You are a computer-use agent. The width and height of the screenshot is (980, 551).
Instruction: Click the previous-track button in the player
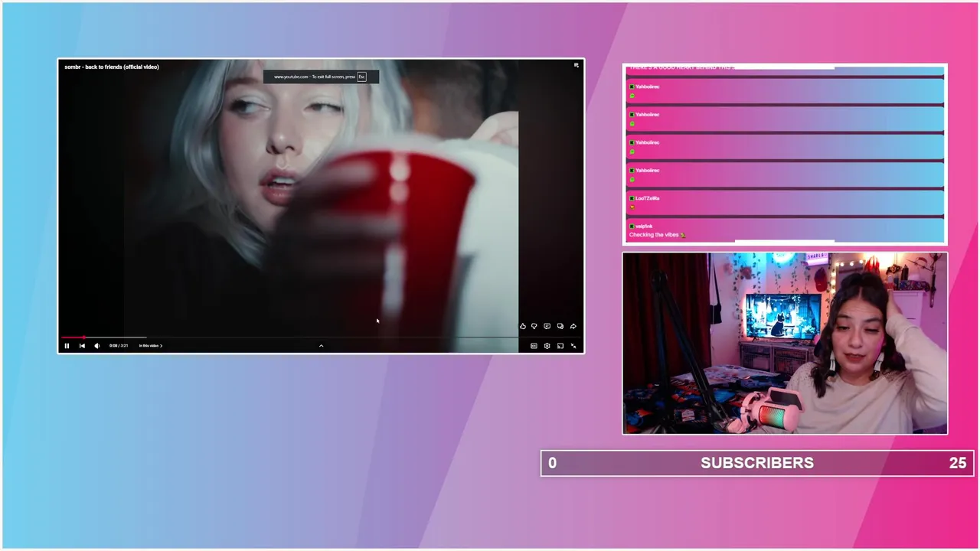(82, 346)
